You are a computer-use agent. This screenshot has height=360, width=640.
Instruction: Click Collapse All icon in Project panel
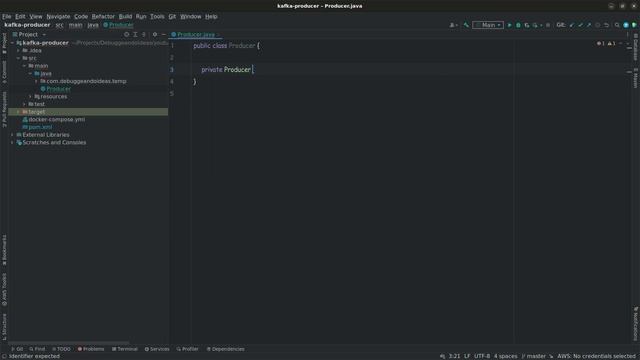[144, 35]
